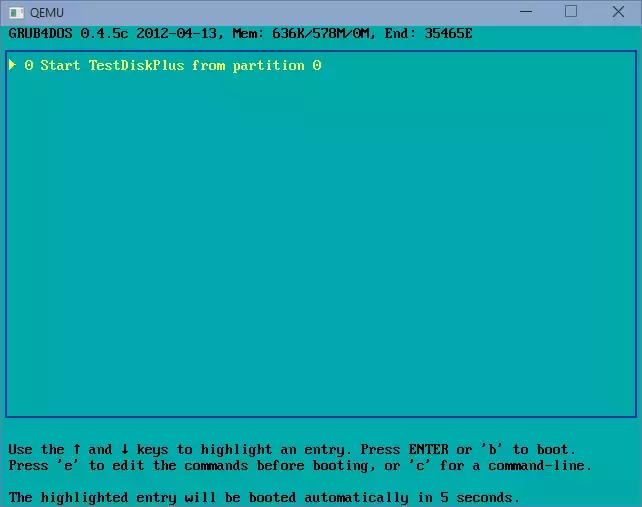This screenshot has width=642, height=507.
Task: Click the QEMU title text
Action: [47, 13]
